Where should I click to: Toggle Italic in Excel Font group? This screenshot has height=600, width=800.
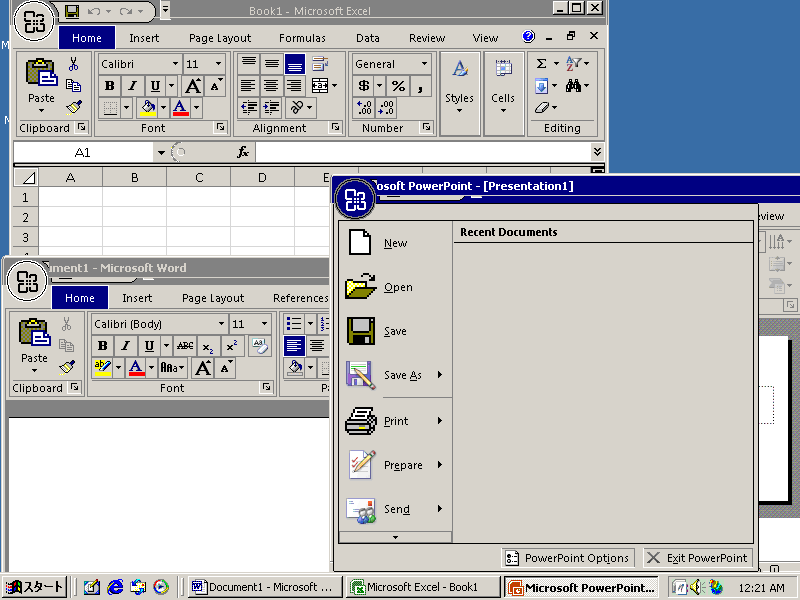[132, 86]
